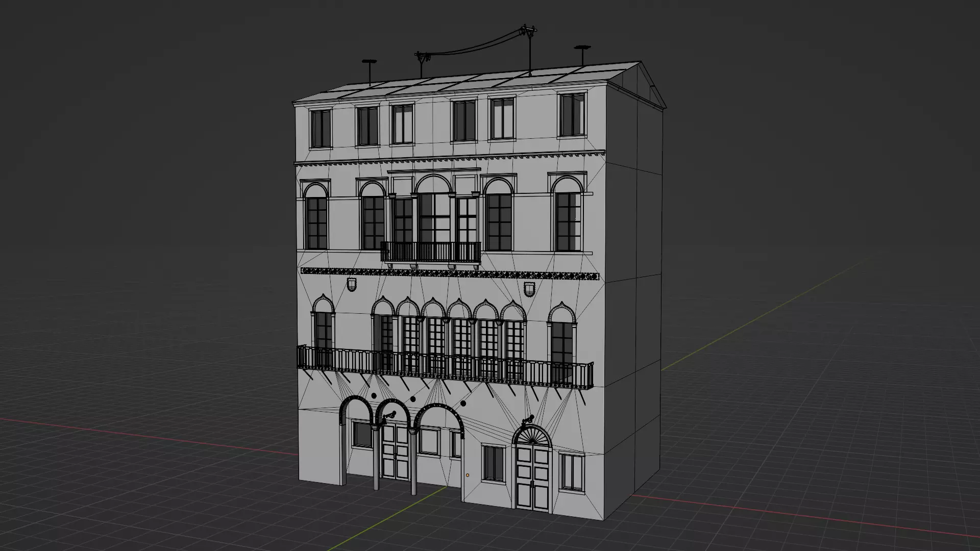Select the ornamental frieze band mid-facade
Viewport: 980px width, 551px height.
tap(449, 274)
